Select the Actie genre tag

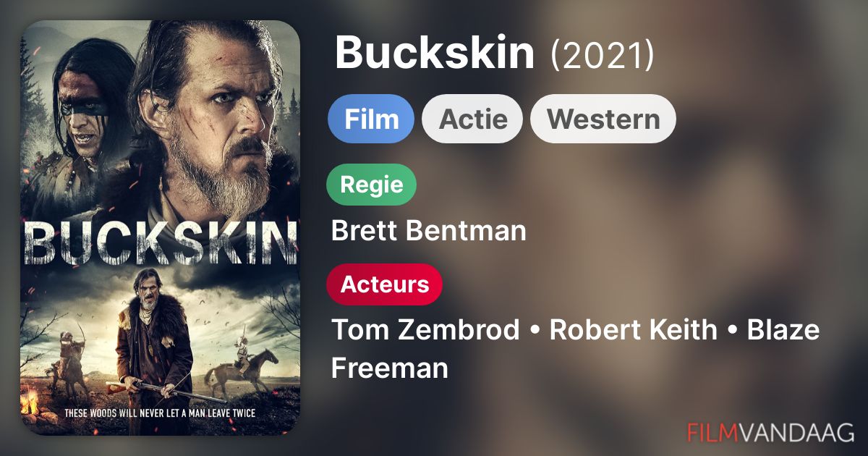tap(472, 119)
